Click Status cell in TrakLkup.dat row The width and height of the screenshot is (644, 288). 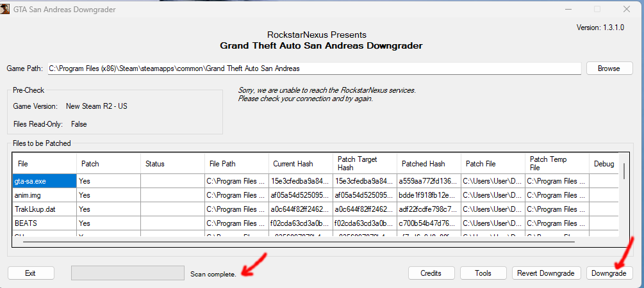[172, 209]
